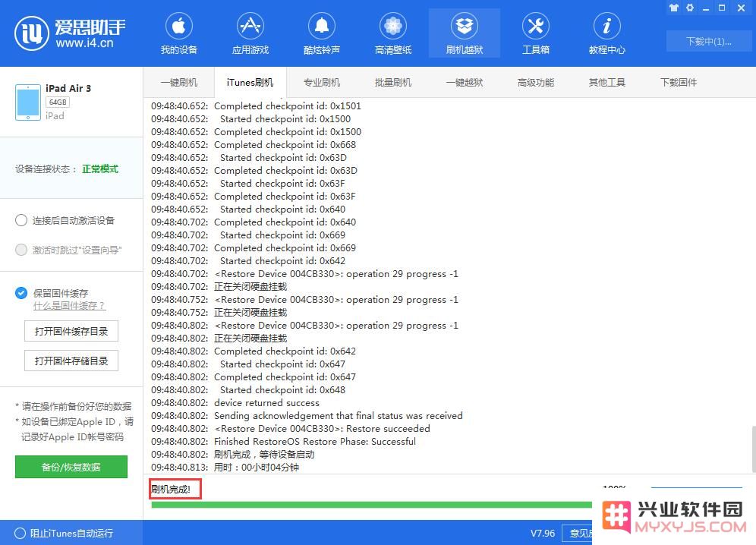The image size is (756, 545).
Task: Open 高清壁纸 wallpapers section
Action: click(392, 33)
